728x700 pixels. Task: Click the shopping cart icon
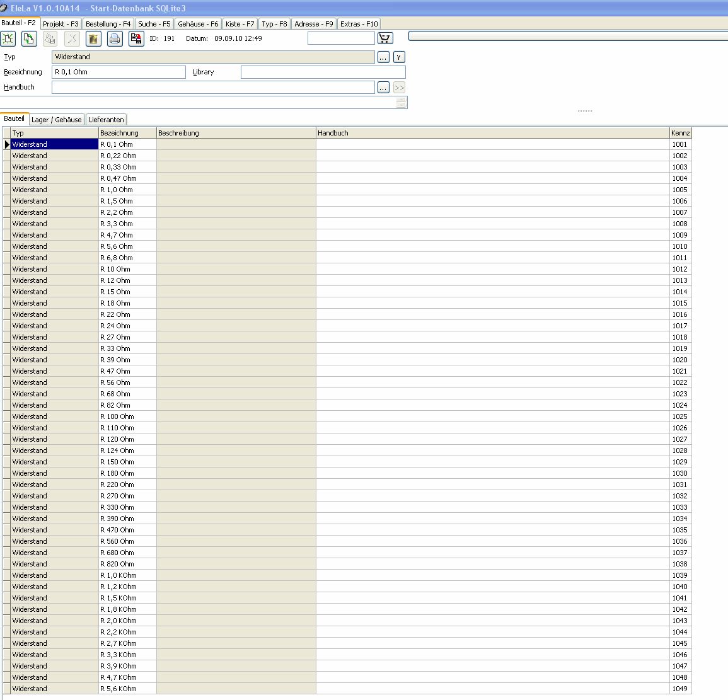pyautogui.click(x=385, y=38)
